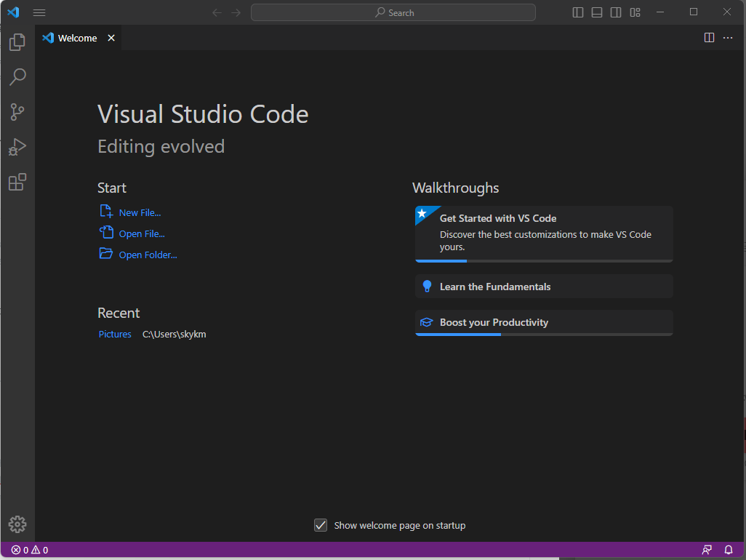Open the feedback icon in status bar
The image size is (746, 560).
pos(707,550)
